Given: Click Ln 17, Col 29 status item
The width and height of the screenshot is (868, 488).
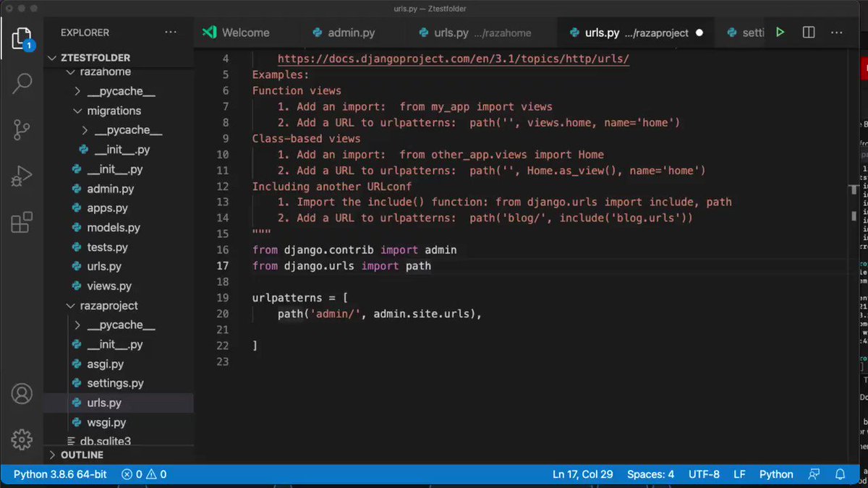Looking at the screenshot, I should coord(582,474).
